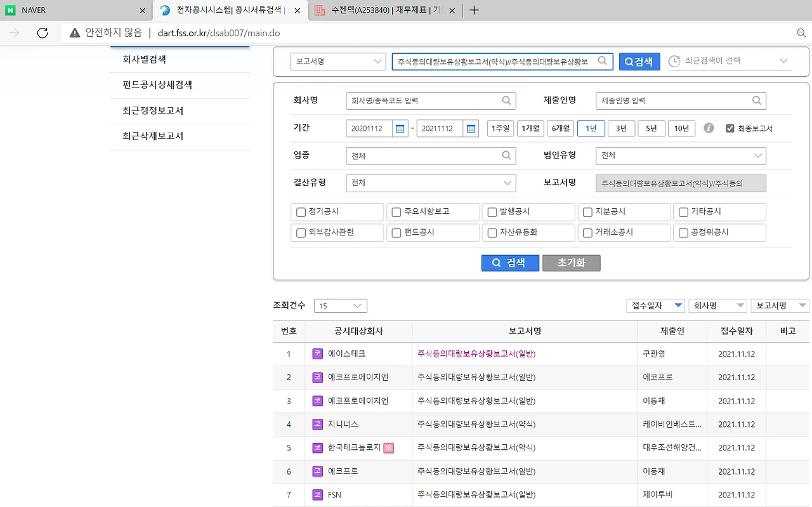Click the 제출인명 입력 field
Image resolution: width=812 pixels, height=507 pixels.
coord(681,100)
